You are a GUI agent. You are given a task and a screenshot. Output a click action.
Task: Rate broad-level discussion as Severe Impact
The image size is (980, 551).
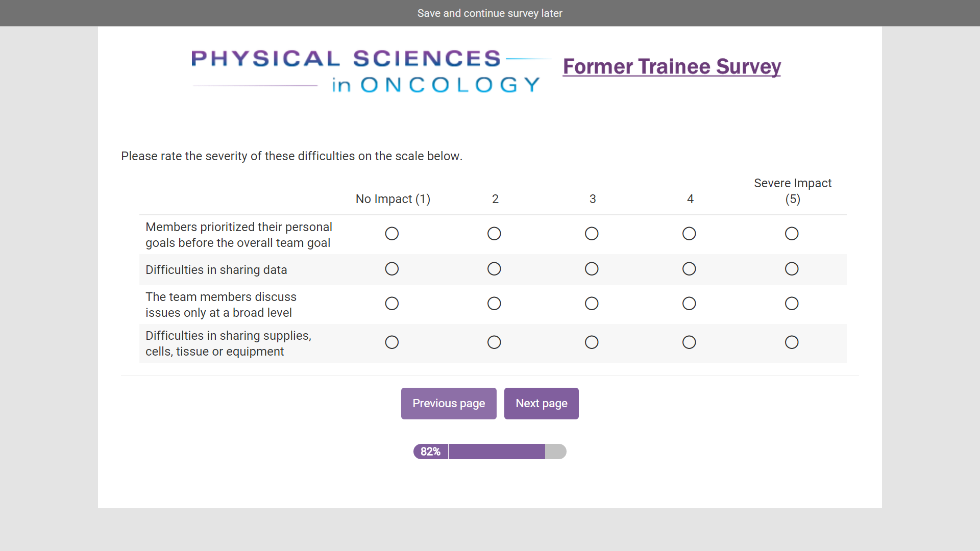[x=792, y=304]
